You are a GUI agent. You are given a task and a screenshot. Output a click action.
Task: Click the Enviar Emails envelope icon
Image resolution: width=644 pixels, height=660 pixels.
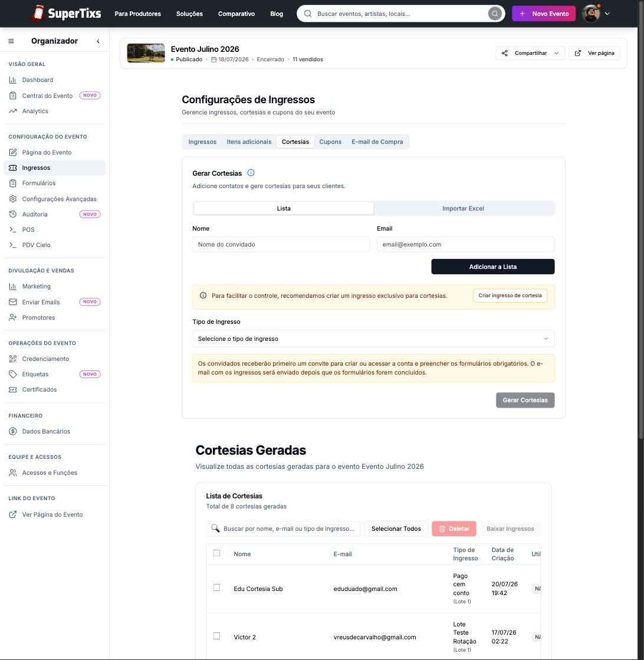pos(12,302)
